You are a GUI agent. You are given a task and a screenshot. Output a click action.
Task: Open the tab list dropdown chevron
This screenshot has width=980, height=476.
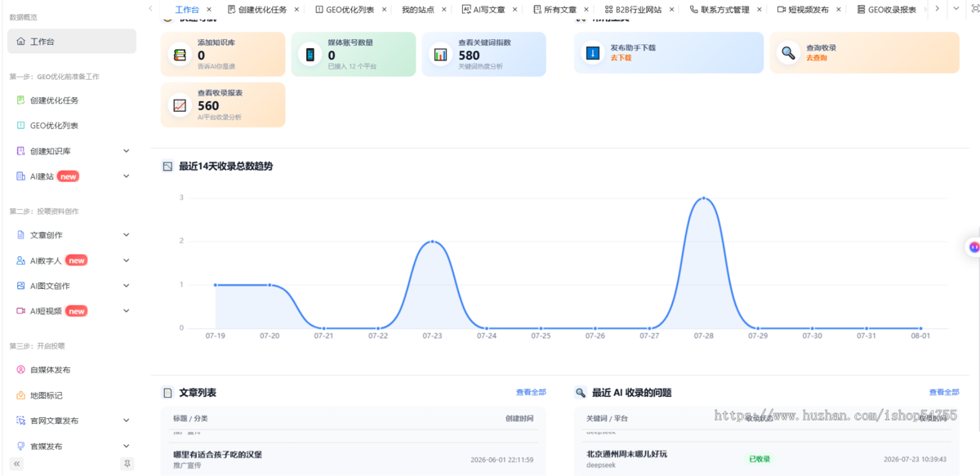pyautogui.click(x=955, y=8)
